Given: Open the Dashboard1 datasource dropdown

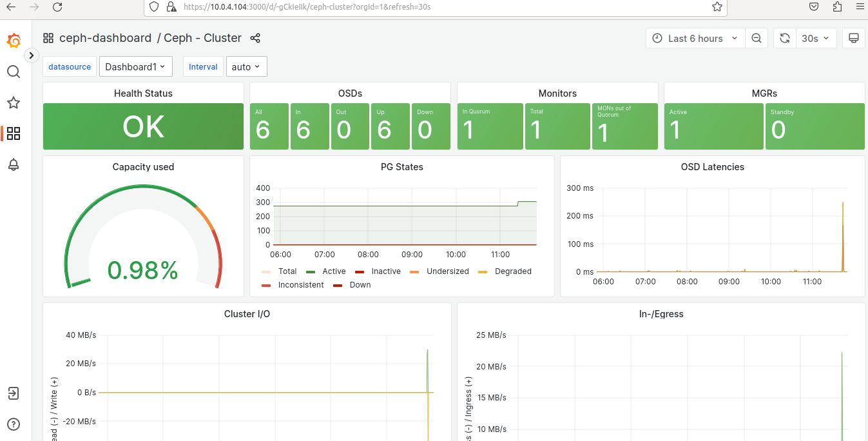Looking at the screenshot, I should tap(136, 66).
